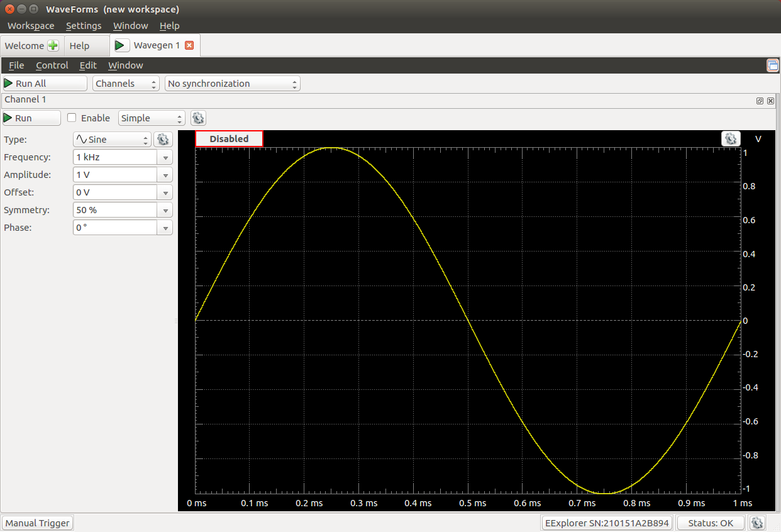Click the Manual Trigger button

pyautogui.click(x=38, y=523)
